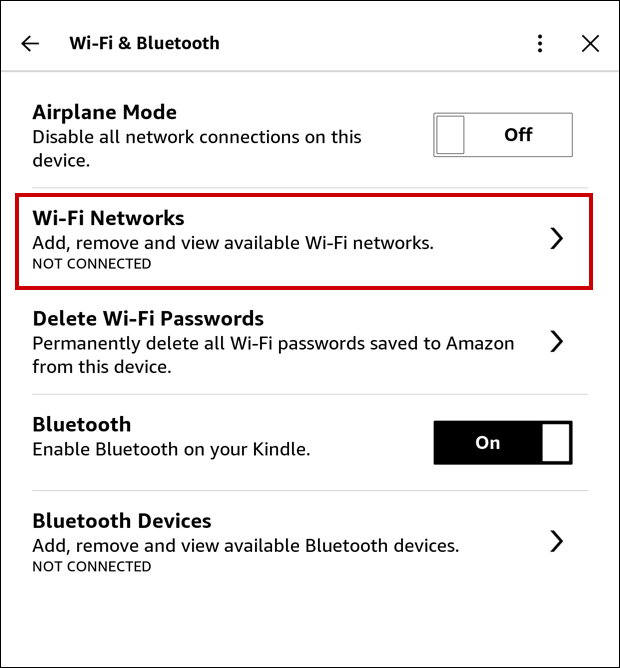The width and height of the screenshot is (620, 668).
Task: Toggle the Airplane Mode switch
Action: pos(503,135)
